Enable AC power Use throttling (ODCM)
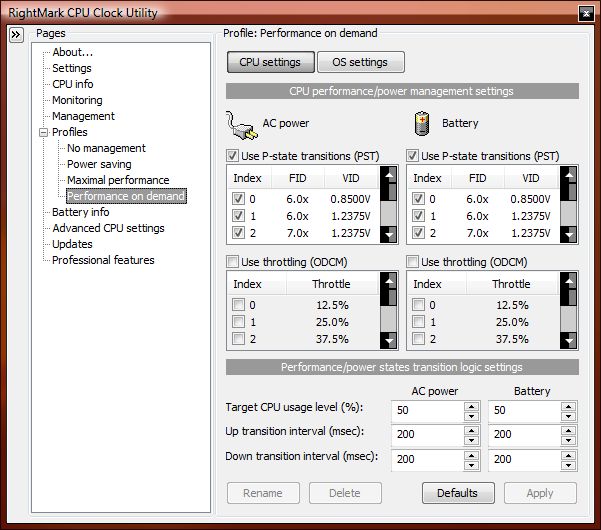Screen dimensions: 601x530 [x=232, y=262]
